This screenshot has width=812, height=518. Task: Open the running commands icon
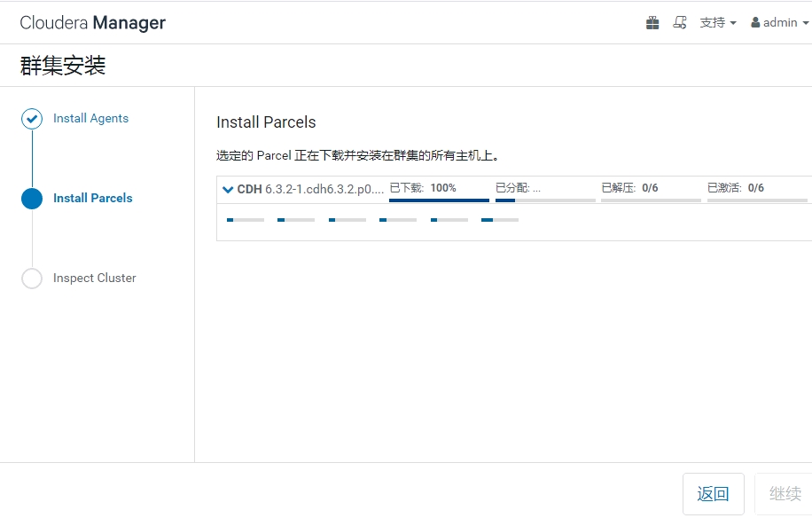(679, 23)
